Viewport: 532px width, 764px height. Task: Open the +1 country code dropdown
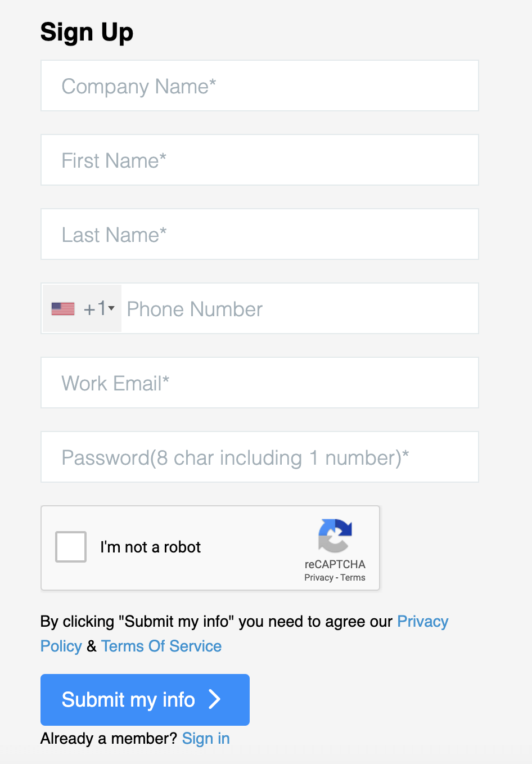[82, 308]
